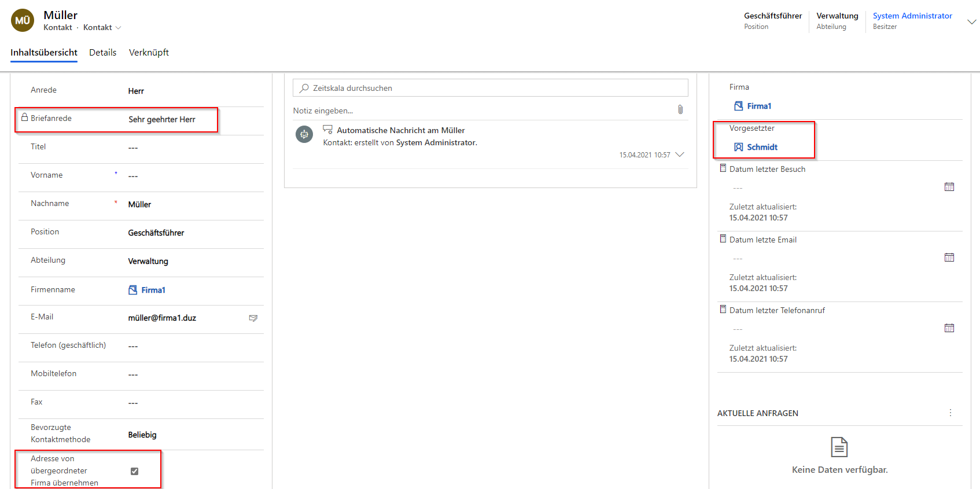The width and height of the screenshot is (980, 489).
Task: Click the three-dot menu in Aktuelle Anfragen
Action: [x=950, y=413]
